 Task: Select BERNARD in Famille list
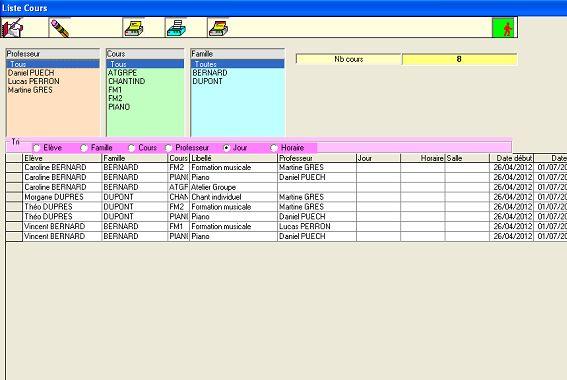pos(238,73)
